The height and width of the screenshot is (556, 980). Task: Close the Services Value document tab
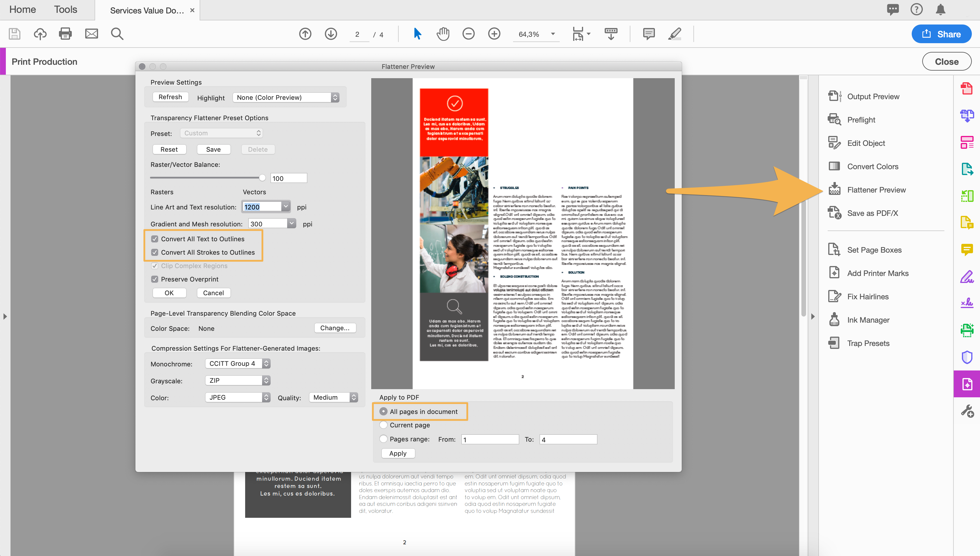click(192, 10)
